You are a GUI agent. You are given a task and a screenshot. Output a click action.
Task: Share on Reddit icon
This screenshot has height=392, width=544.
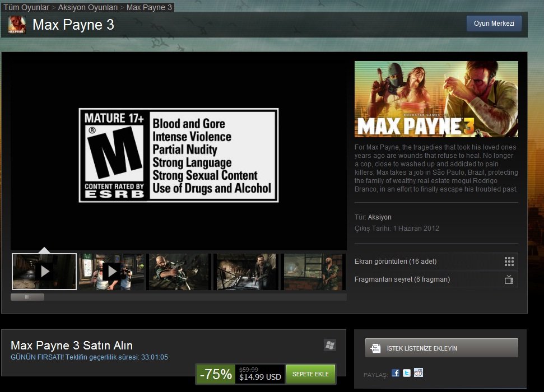(419, 373)
